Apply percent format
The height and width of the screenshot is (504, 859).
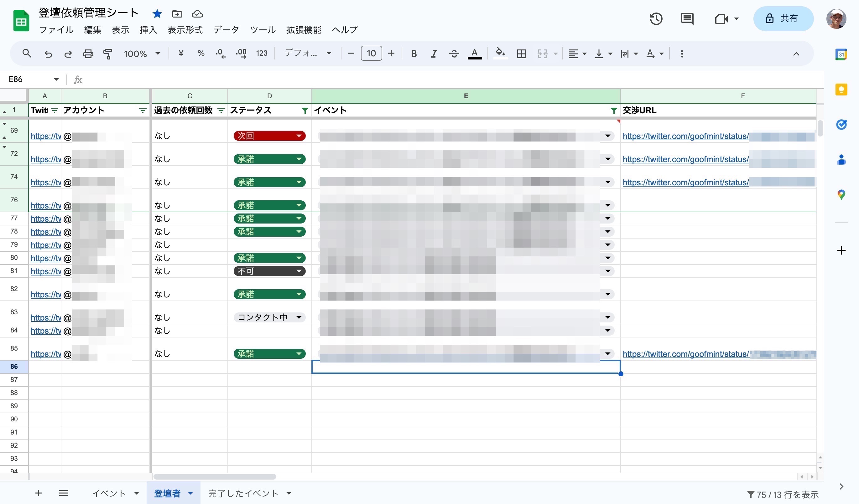201,53
